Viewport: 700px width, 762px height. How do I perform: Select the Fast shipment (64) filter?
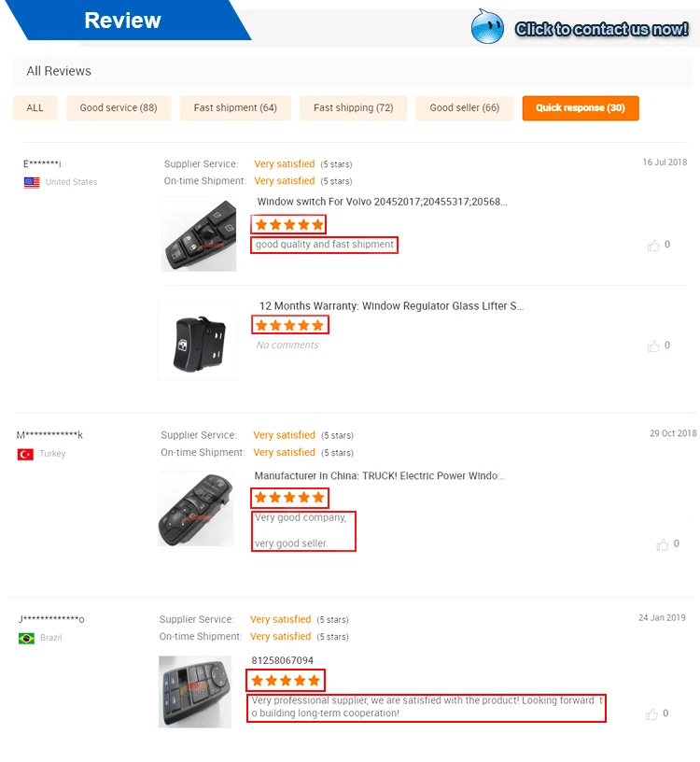tap(234, 107)
